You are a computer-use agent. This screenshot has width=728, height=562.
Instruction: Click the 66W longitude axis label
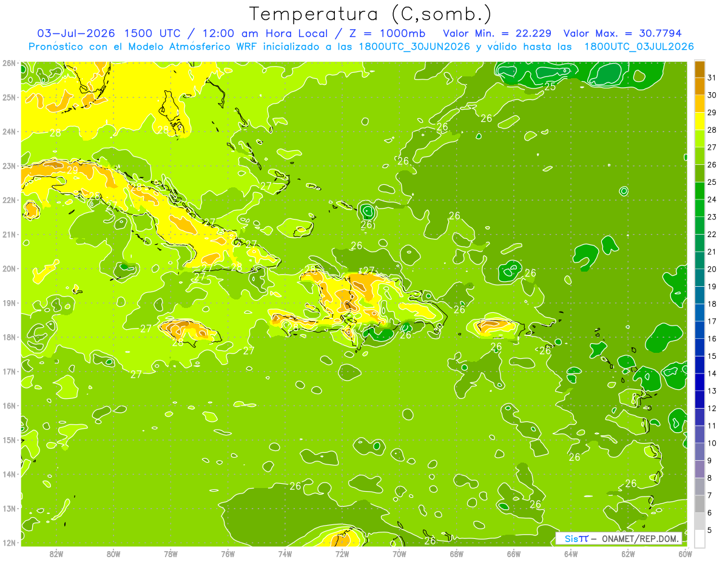(x=514, y=554)
